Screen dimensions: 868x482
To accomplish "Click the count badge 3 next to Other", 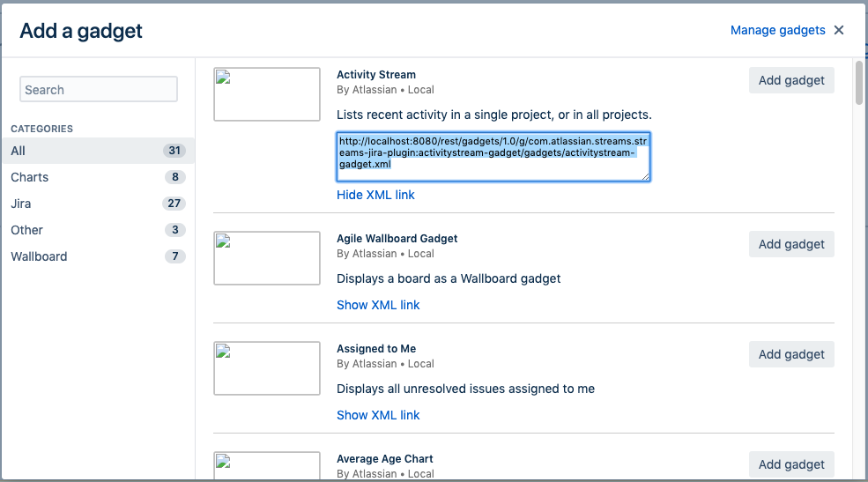I will coord(175,230).
